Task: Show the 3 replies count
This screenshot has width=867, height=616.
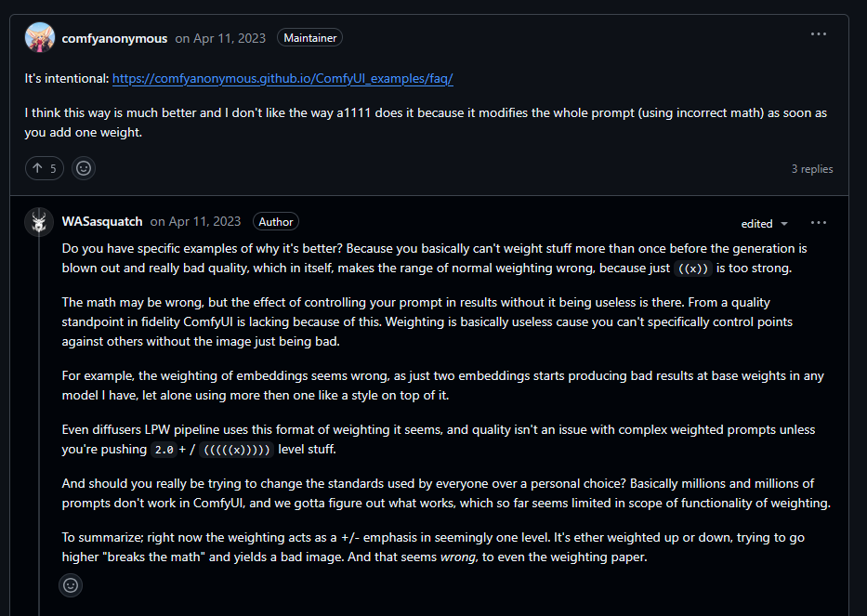Action: [x=811, y=169]
